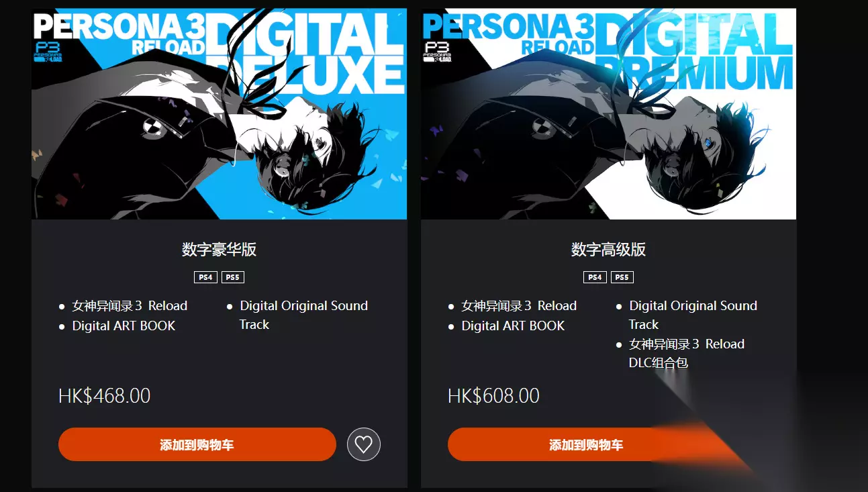Screen dimensions: 868x492
Task: Click 女神异闻录3 Reload in Deluxe list
Action: click(130, 305)
